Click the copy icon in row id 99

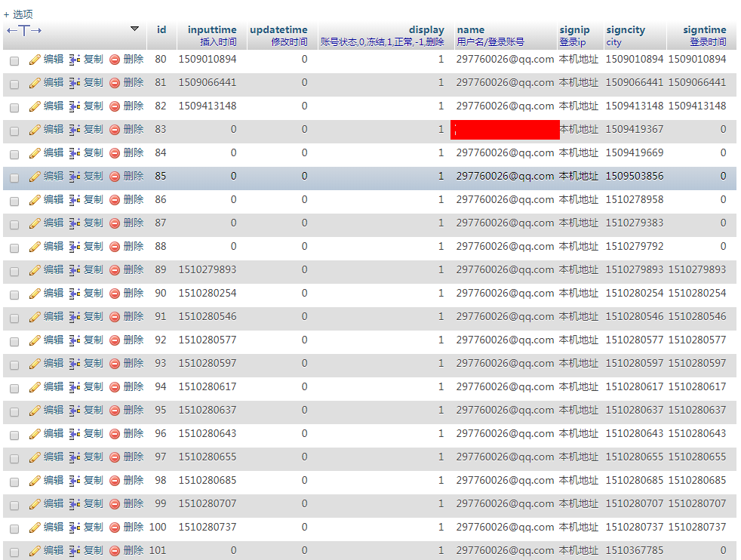pos(75,504)
